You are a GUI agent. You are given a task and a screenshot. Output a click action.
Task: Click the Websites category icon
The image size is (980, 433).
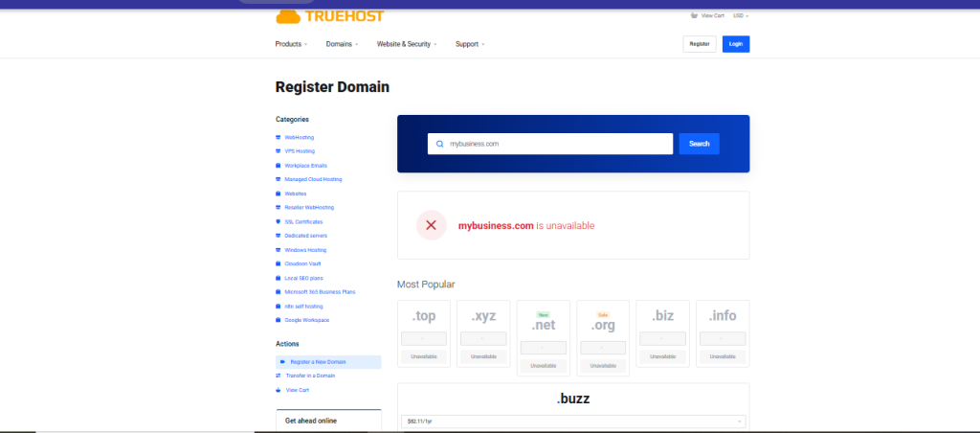pyautogui.click(x=278, y=194)
